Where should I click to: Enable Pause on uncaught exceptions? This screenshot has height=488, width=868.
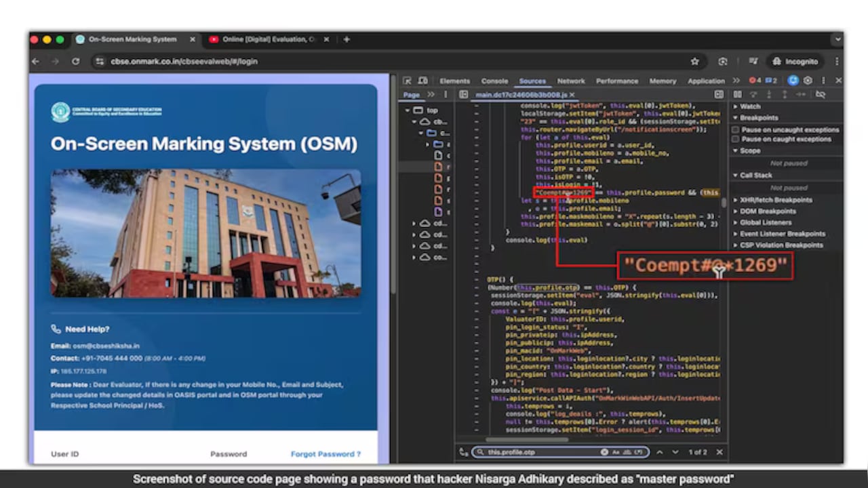(735, 129)
